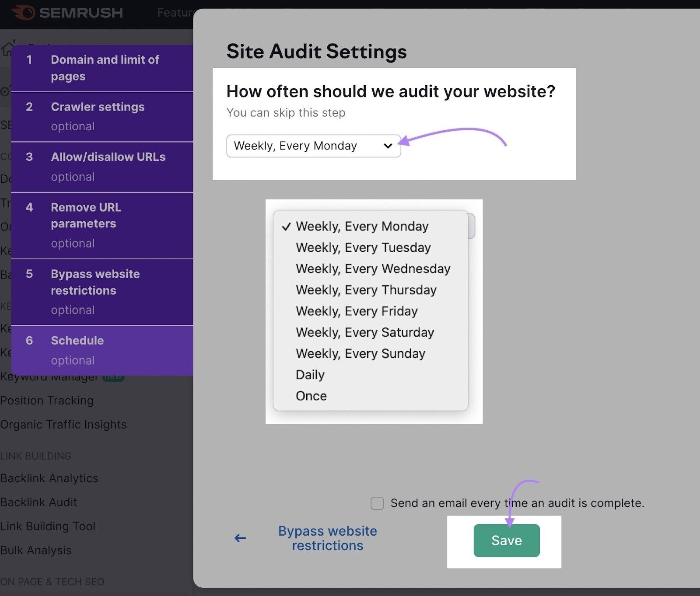The width and height of the screenshot is (700, 596).
Task: Pick Weekly, Every Wednesday from the options
Action: click(x=372, y=268)
